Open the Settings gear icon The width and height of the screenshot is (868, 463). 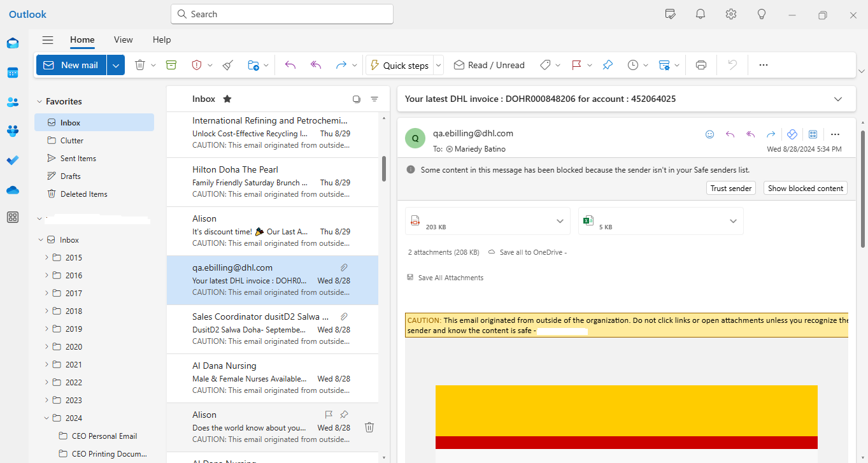pyautogui.click(x=731, y=14)
